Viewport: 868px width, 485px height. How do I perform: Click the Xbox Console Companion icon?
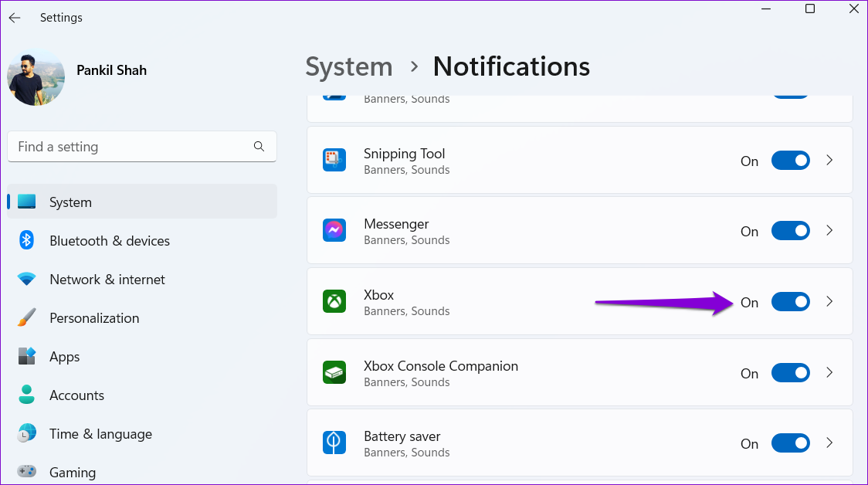click(334, 372)
